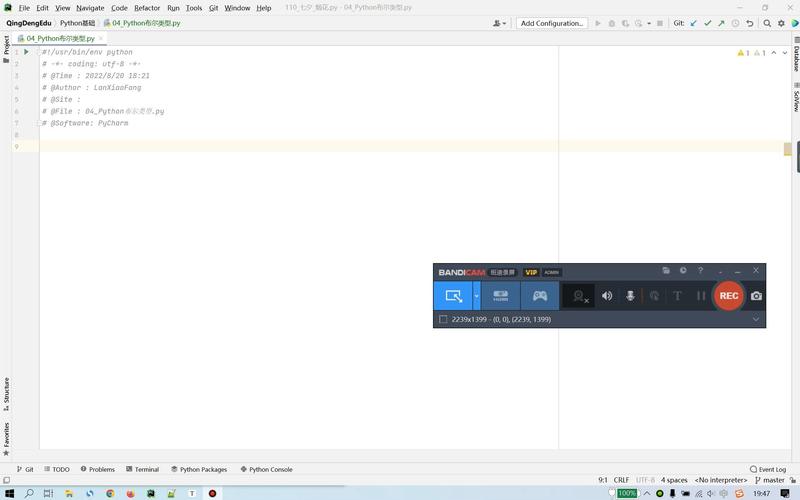The width and height of the screenshot is (800, 500).
Task: Toggle Bandicam mouse click effect
Action: point(654,296)
